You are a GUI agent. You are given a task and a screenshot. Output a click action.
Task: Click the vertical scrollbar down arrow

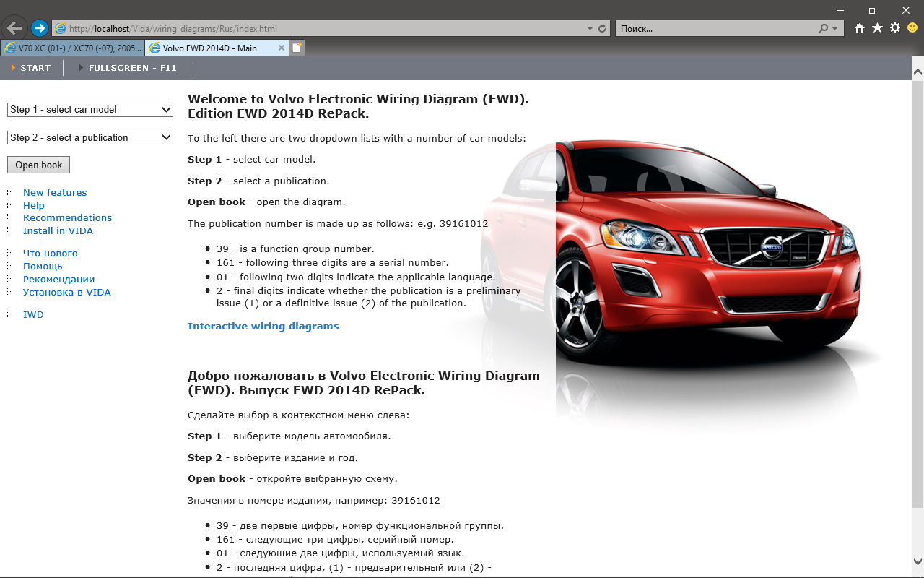[x=918, y=560]
